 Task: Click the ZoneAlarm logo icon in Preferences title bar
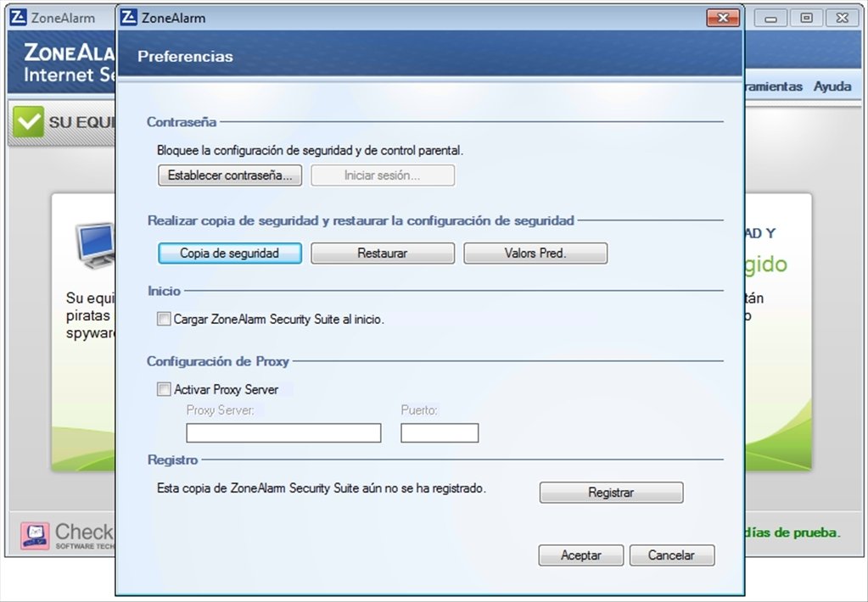pos(128,17)
